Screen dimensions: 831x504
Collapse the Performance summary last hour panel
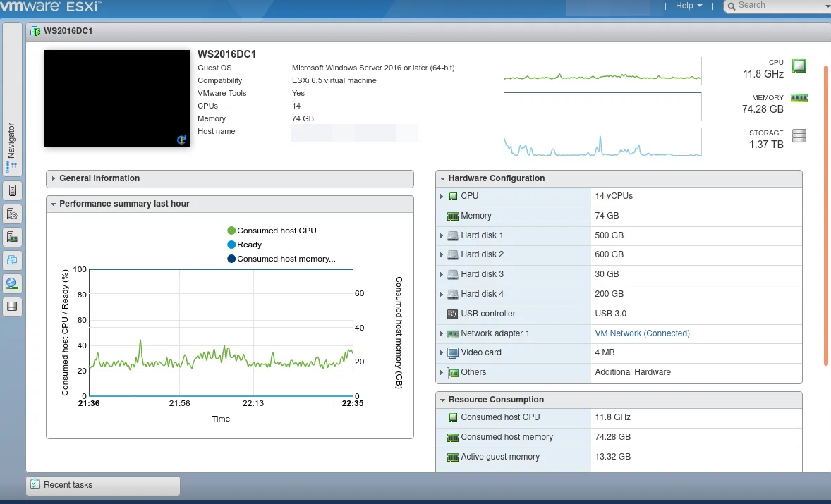pyautogui.click(x=230, y=204)
